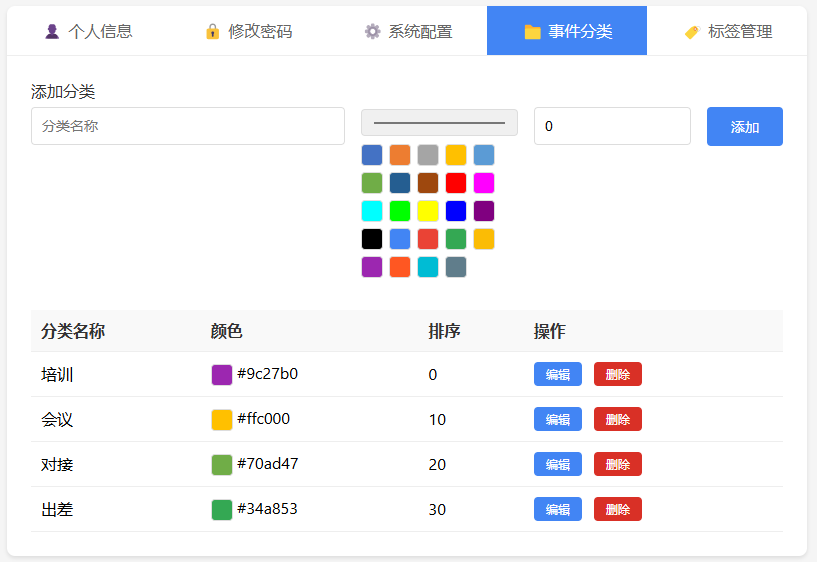Go to the 系统配置 tab
The height and width of the screenshot is (562, 817).
(x=408, y=31)
